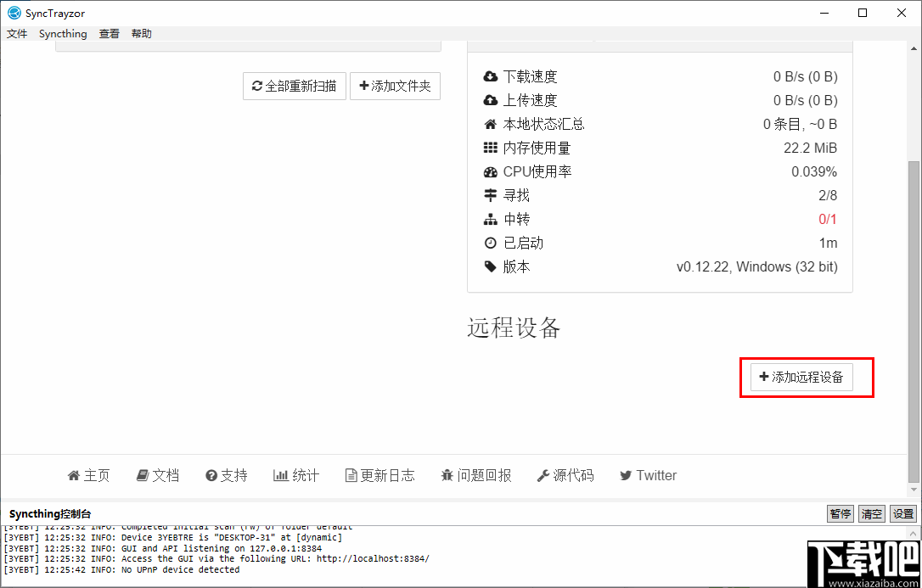This screenshot has width=922, height=588.
Task: Click the bug icon beside 问题回报
Action: [x=448, y=475]
